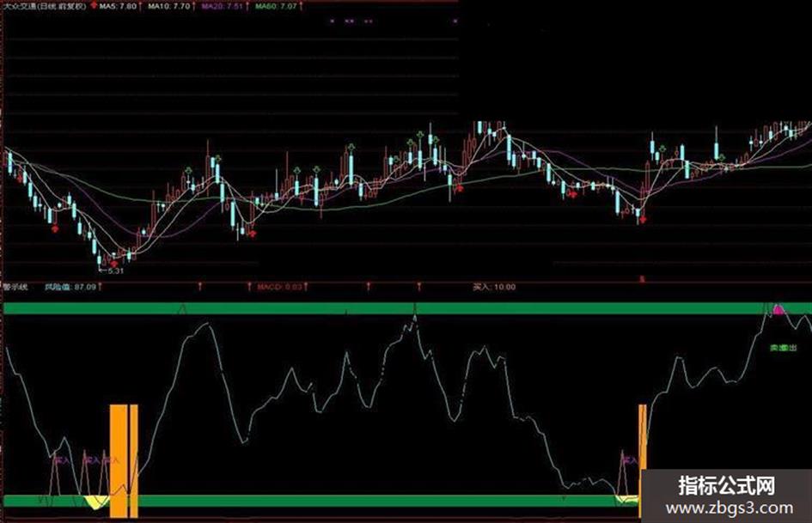The height and width of the screenshot is (523, 812).
Task: Click the green 卖出 sell signal label
Action: coord(783,348)
